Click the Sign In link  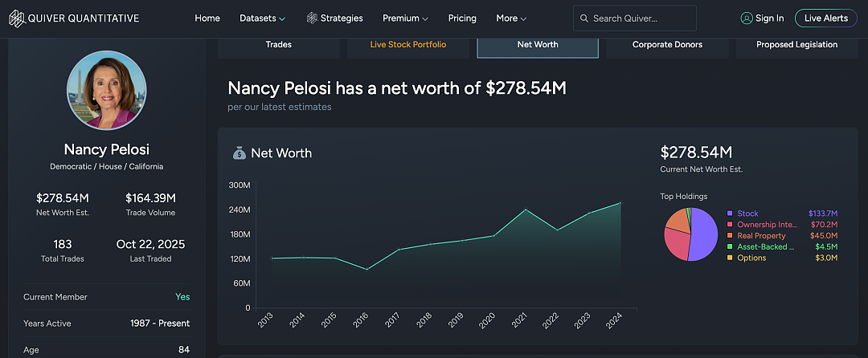[769, 18]
